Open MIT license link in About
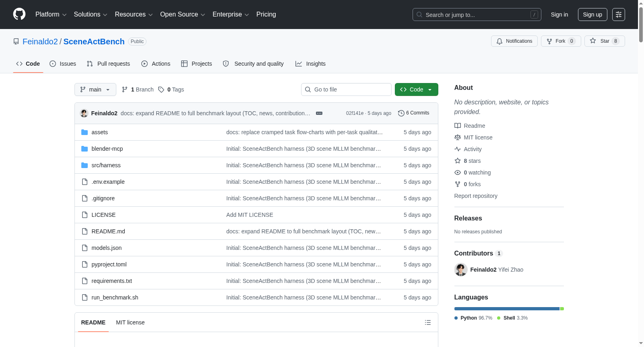Viewport: 644px width, 347px height. [473, 137]
